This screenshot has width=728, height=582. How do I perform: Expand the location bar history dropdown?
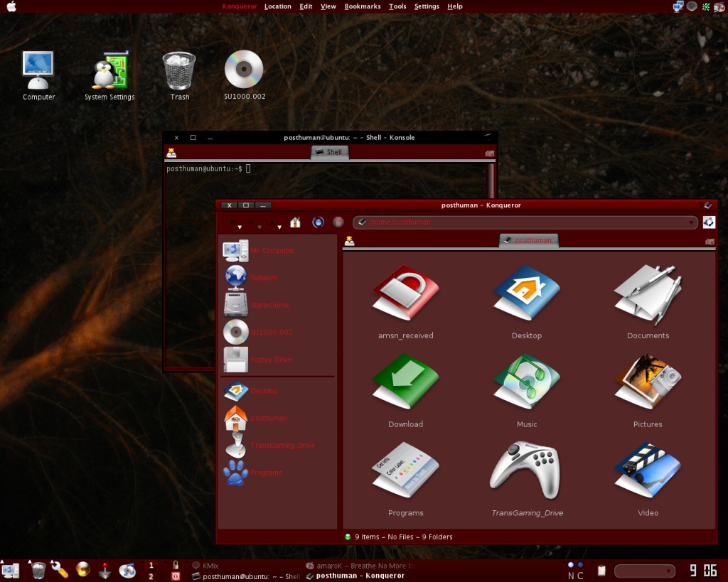[691, 222]
